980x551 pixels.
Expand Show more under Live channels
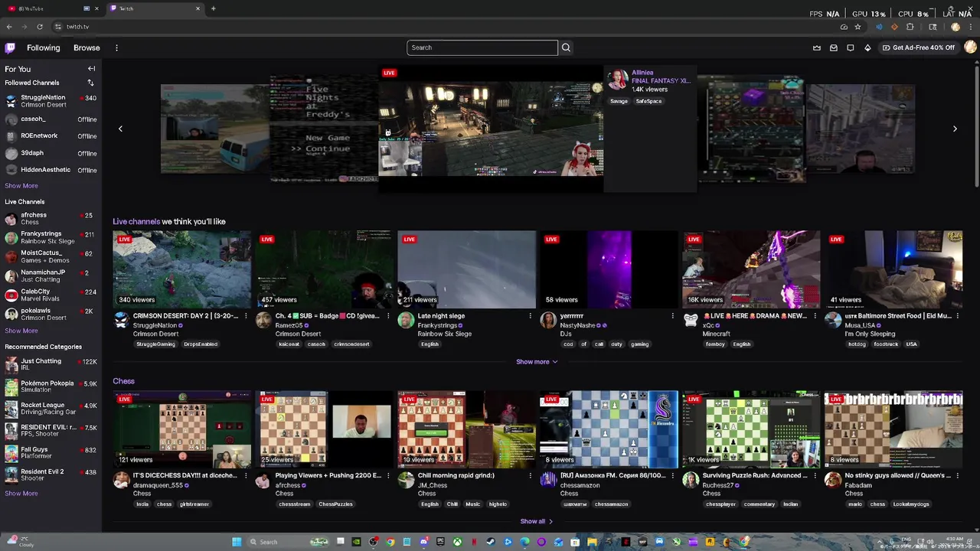pyautogui.click(x=536, y=362)
